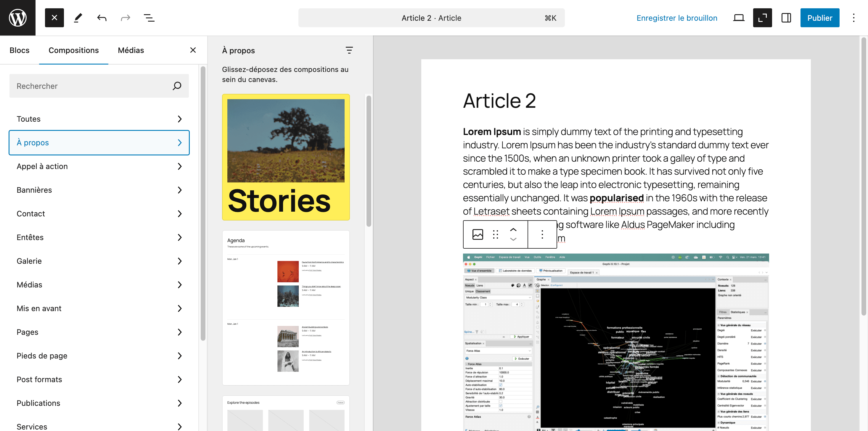Toggle the fullscreen distraction-free icon
868x431 pixels.
click(x=762, y=17)
